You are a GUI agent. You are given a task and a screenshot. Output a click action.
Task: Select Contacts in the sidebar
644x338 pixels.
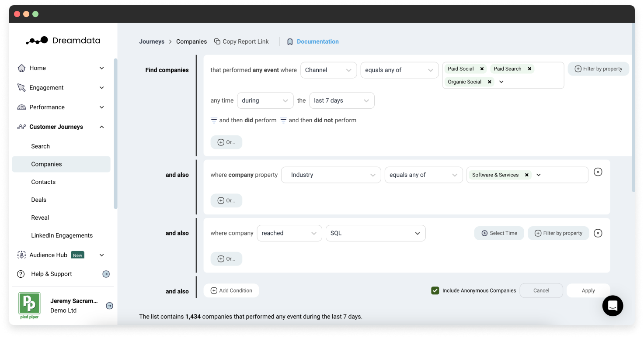point(43,182)
